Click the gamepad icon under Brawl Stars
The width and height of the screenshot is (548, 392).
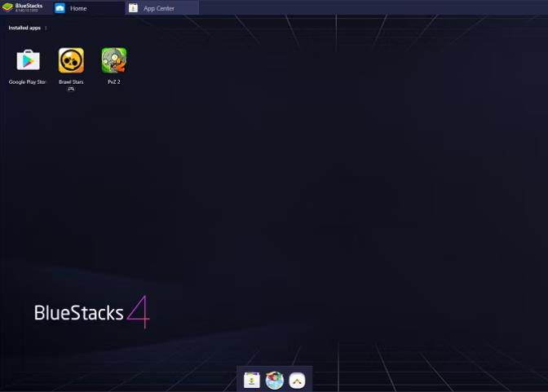pyautogui.click(x=71, y=89)
